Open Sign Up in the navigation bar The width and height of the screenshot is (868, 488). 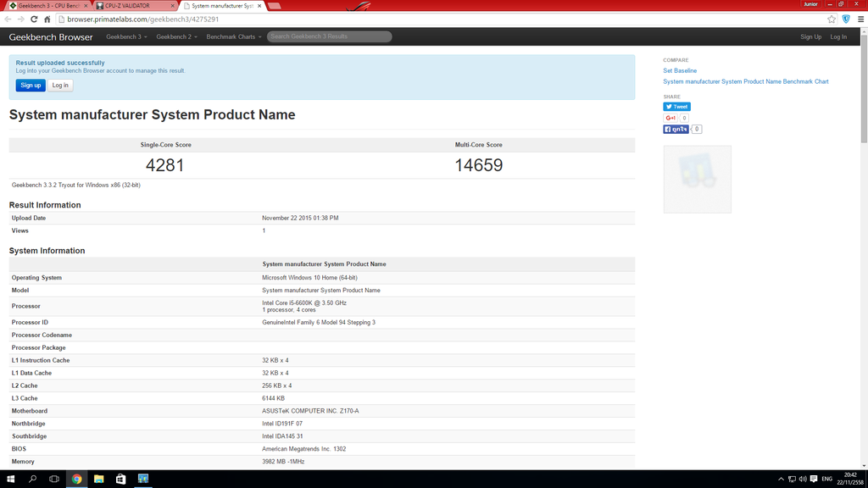(810, 37)
